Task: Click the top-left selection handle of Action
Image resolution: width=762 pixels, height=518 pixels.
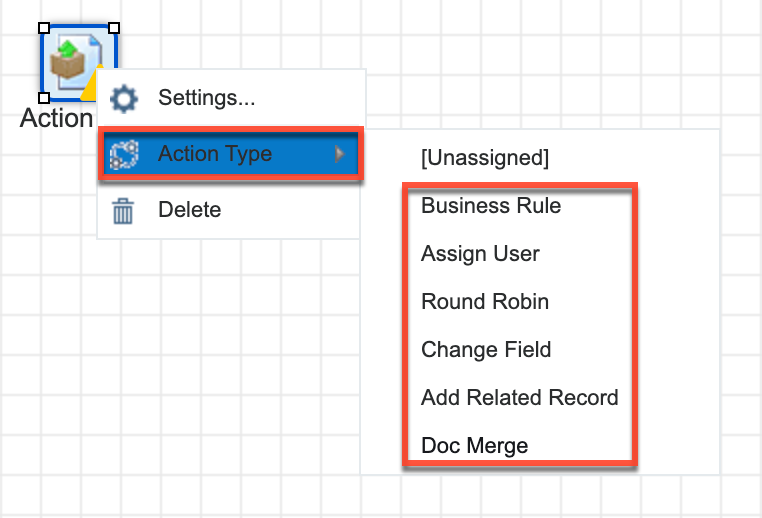Action: [x=44, y=28]
